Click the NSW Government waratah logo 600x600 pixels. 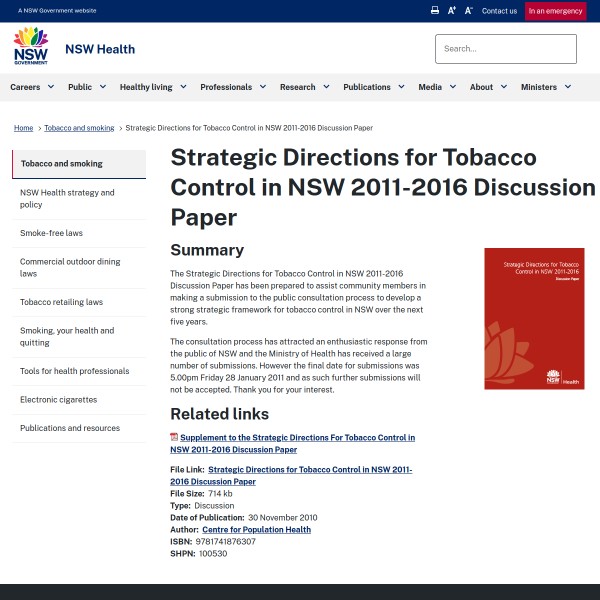coord(30,47)
